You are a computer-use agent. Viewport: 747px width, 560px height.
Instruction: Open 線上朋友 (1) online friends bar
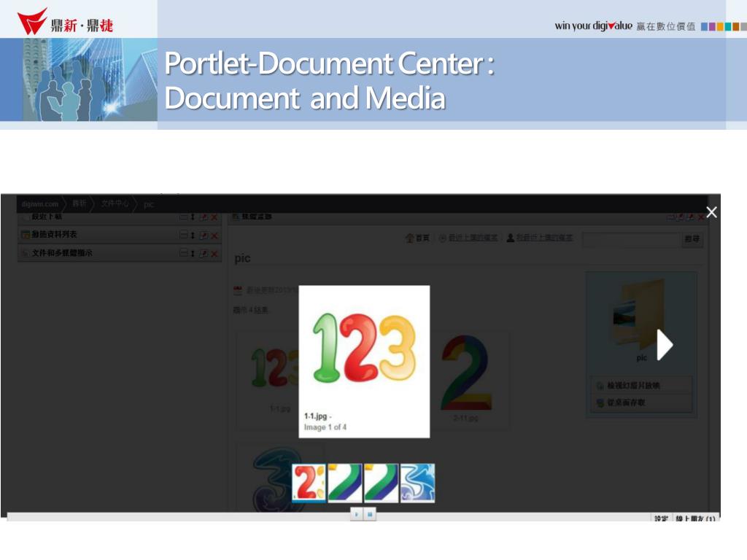pyautogui.click(x=695, y=518)
